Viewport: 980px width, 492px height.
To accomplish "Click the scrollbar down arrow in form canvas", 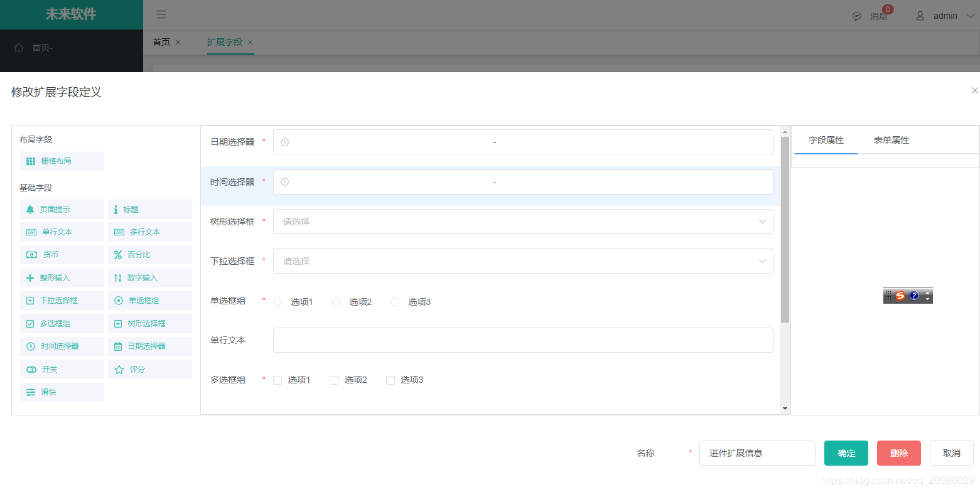I will pyautogui.click(x=785, y=409).
